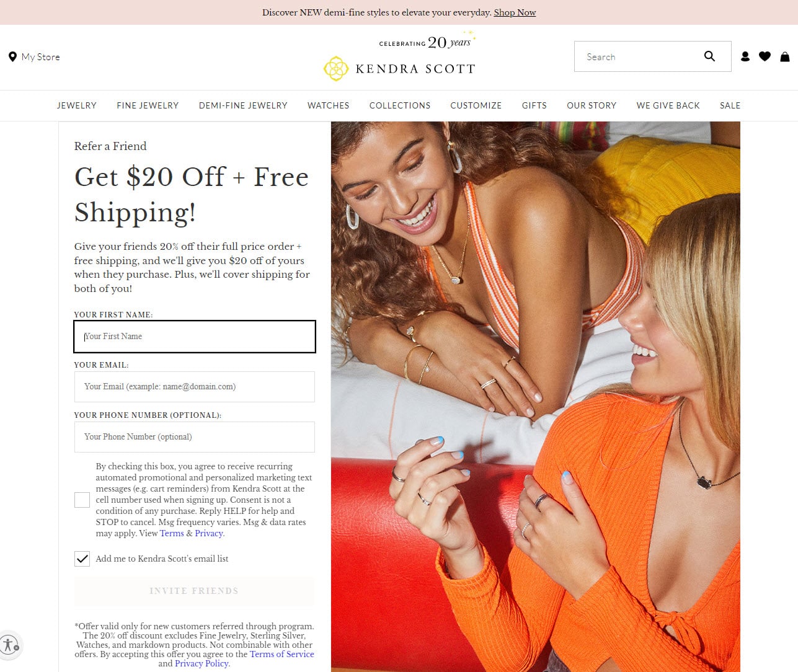Click the Shop Now banner link
The height and width of the screenshot is (672, 798).
[515, 12]
